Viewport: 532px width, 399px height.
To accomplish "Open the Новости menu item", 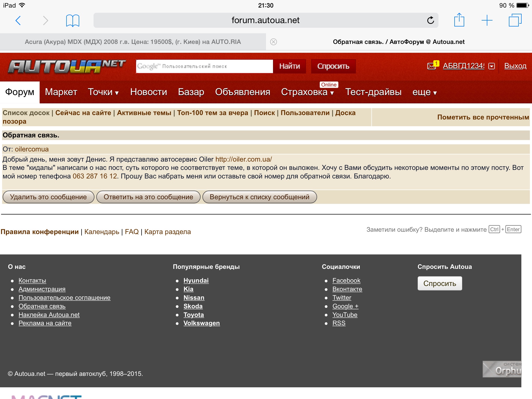I will [x=149, y=92].
